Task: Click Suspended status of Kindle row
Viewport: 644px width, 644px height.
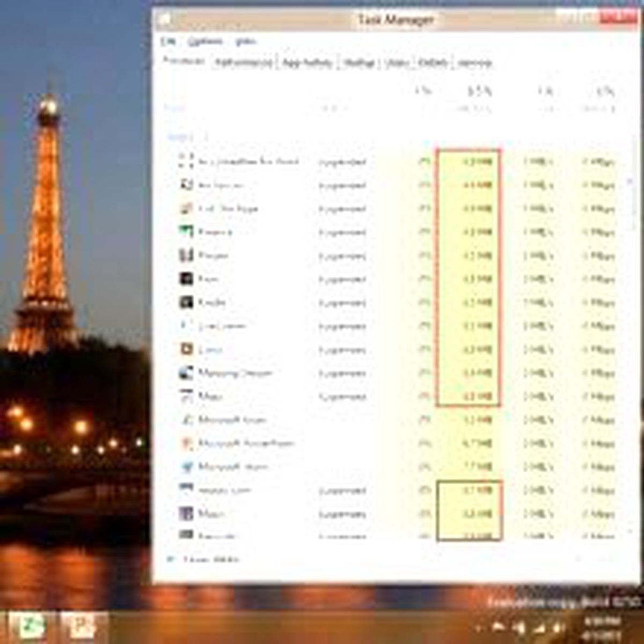Action: [x=342, y=303]
